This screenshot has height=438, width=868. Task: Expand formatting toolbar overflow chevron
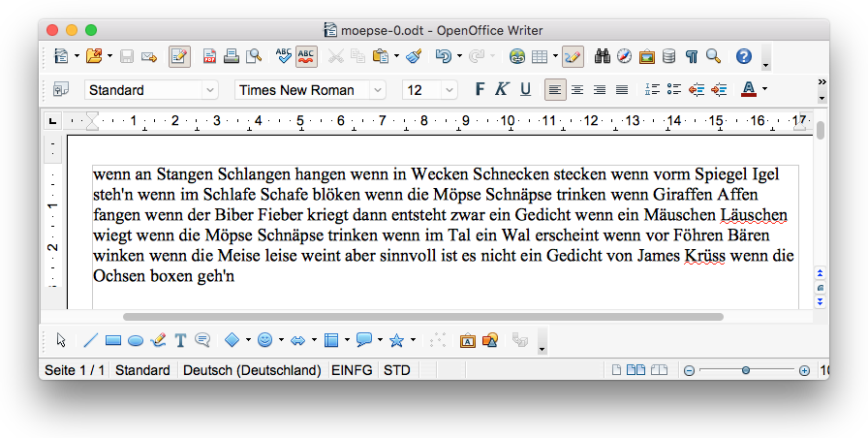click(821, 82)
